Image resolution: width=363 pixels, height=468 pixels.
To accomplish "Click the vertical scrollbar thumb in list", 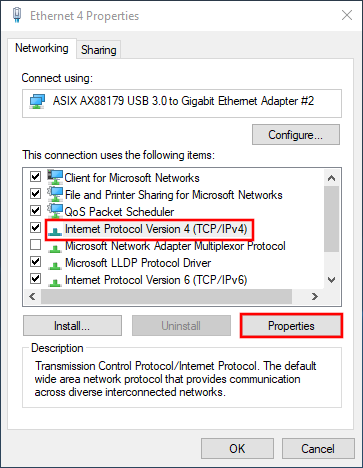I will click(x=331, y=219).
